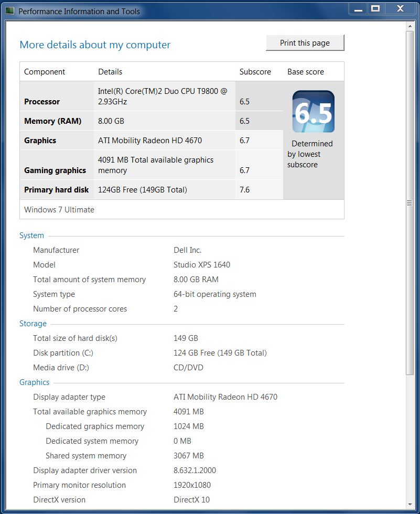Click the CD/DVD value
The width and height of the screenshot is (420, 514).
188,368
